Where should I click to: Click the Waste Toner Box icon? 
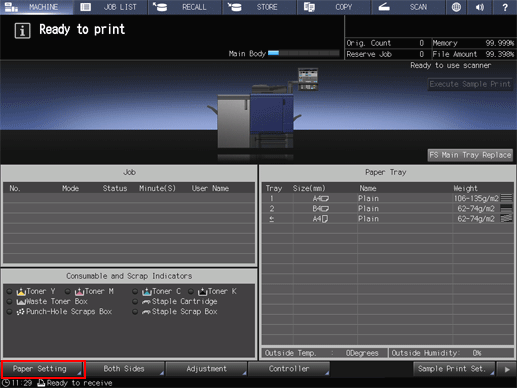pyautogui.click(x=21, y=302)
